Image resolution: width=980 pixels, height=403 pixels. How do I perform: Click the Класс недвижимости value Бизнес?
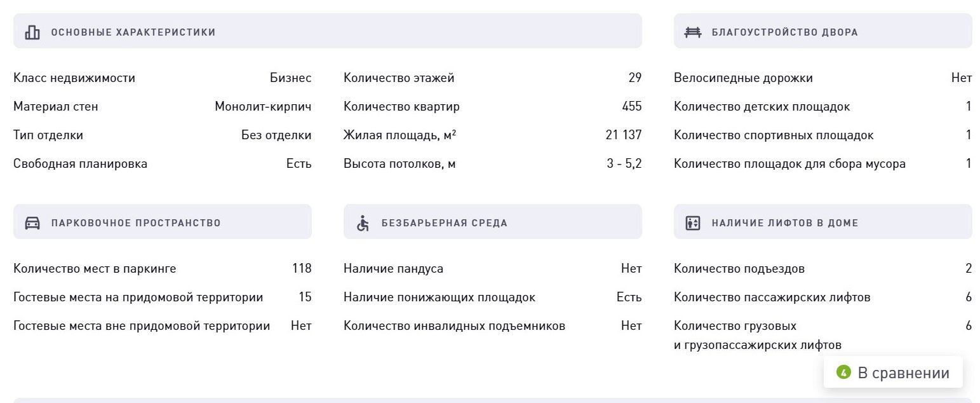click(x=290, y=78)
